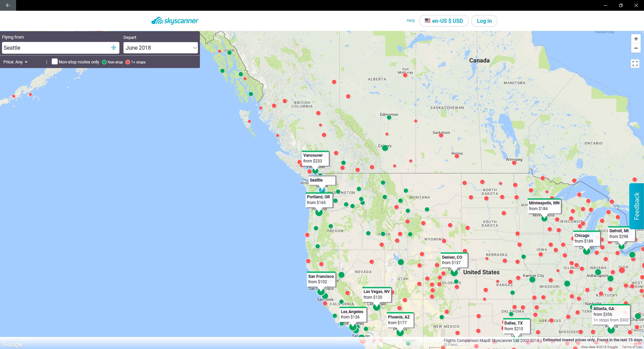644x349 pixels.
Task: Click the red 1+ stops legend dot
Action: 127,62
